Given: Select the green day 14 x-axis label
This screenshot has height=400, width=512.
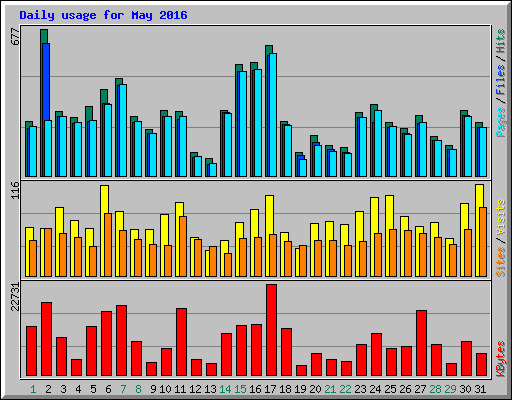Looking at the screenshot, I should 225,389.
